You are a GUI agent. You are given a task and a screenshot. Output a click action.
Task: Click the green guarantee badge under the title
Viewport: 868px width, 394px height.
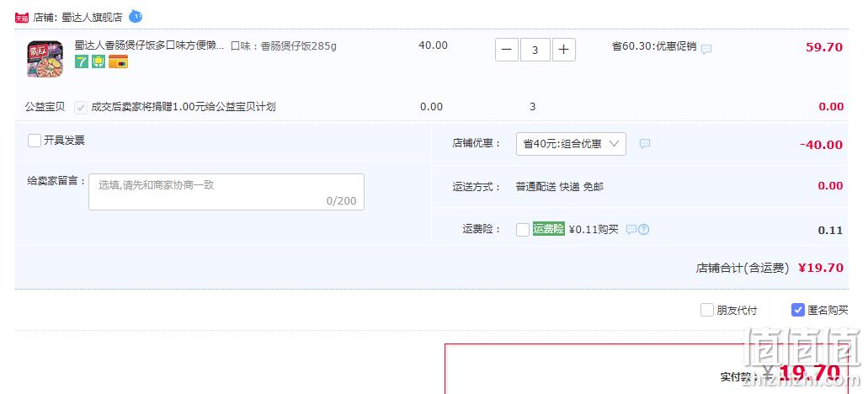[99, 62]
